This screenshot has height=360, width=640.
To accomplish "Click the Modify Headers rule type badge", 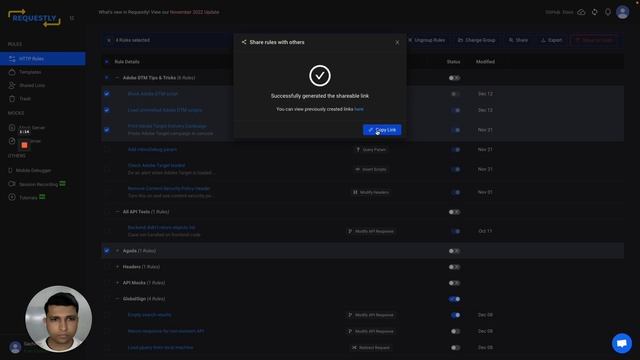I will point(371,192).
